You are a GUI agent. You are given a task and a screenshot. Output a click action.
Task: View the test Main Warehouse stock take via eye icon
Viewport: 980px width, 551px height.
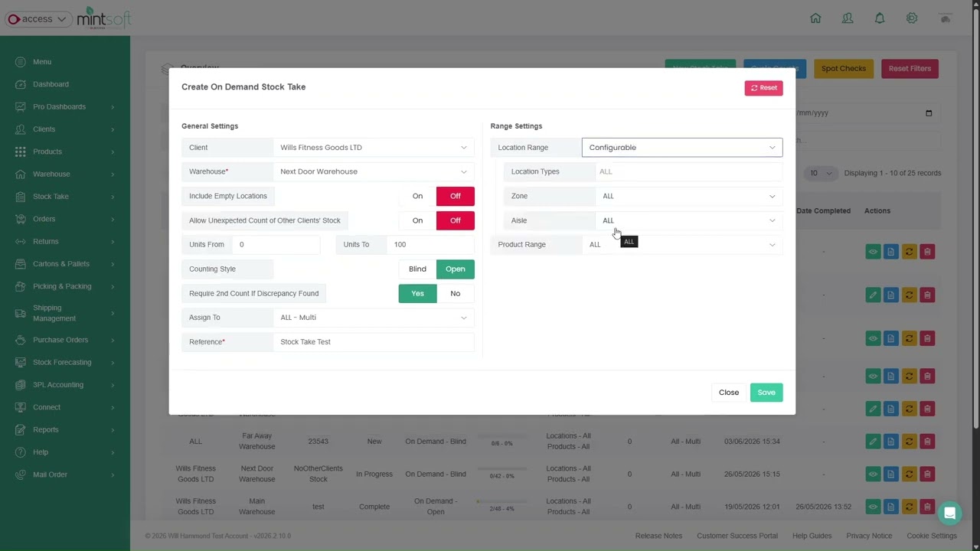[873, 507]
